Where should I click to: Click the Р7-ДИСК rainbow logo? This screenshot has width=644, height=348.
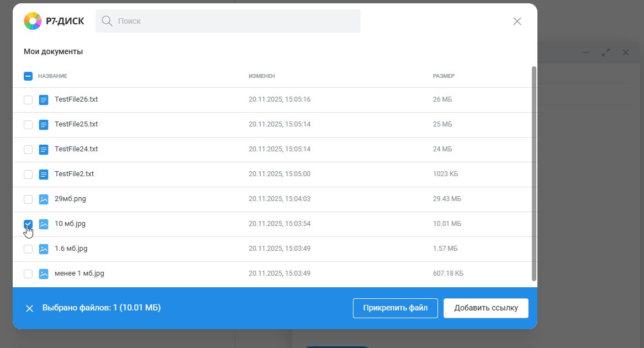pyautogui.click(x=33, y=21)
